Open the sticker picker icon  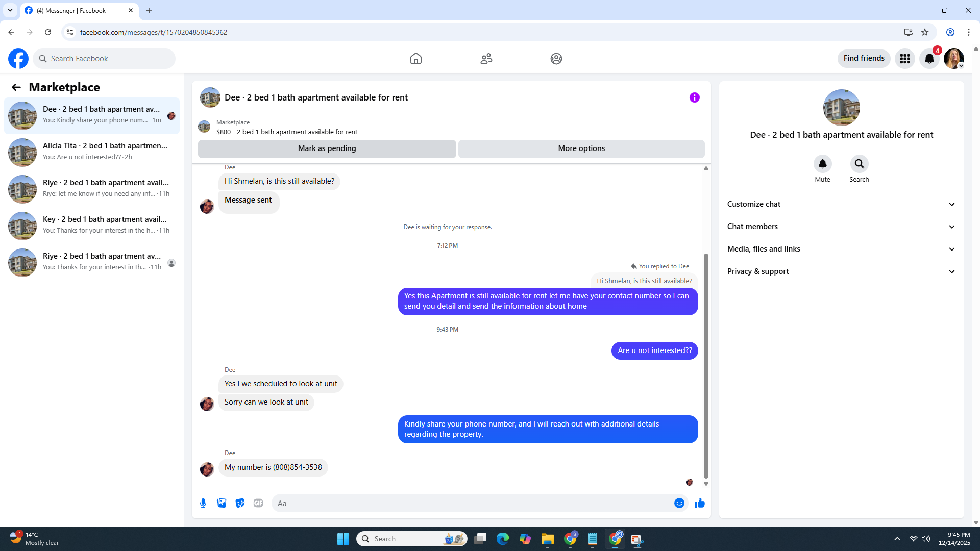240,503
